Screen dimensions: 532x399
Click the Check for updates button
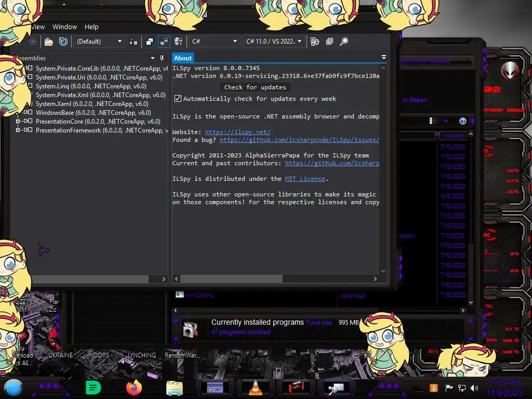click(255, 87)
